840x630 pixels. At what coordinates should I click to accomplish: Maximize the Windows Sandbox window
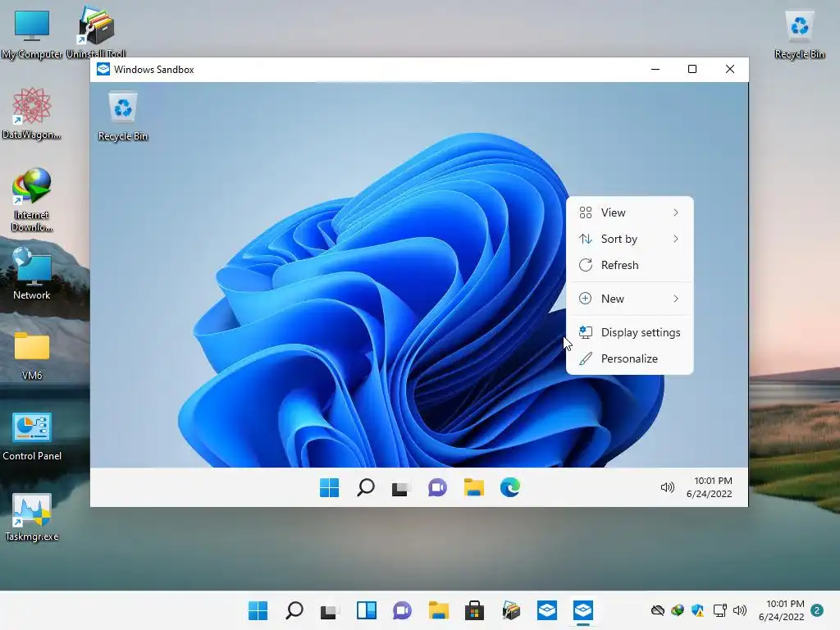[692, 69]
